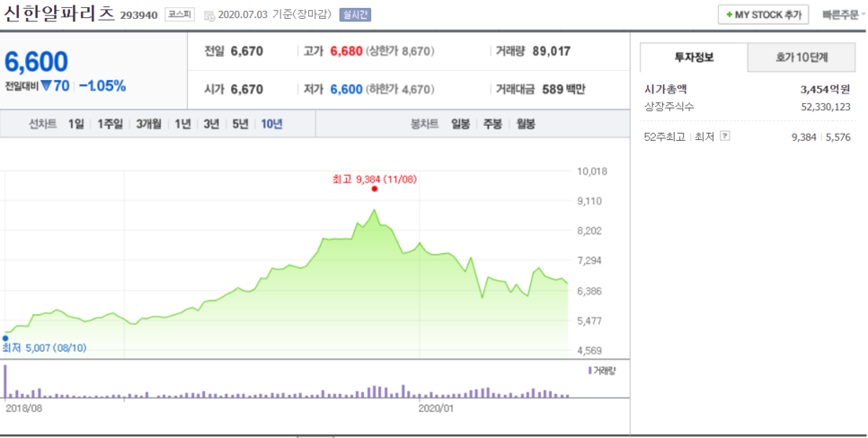Select the 1주일 line chart range
Screen dimensions: 868x438
point(111,124)
